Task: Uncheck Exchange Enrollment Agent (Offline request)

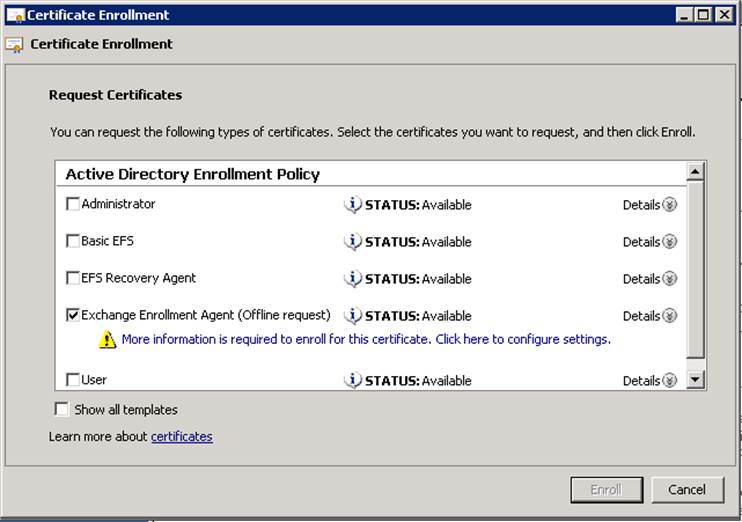Action: pyautogui.click(x=73, y=315)
